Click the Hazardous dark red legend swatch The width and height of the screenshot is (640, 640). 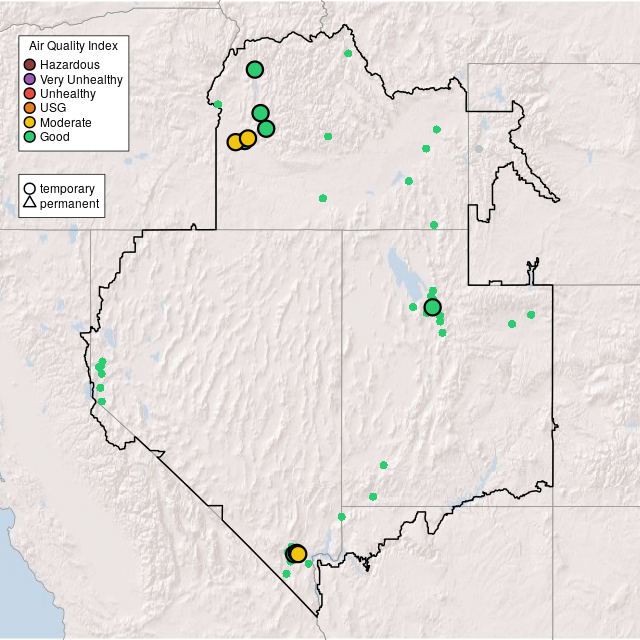coord(30,65)
